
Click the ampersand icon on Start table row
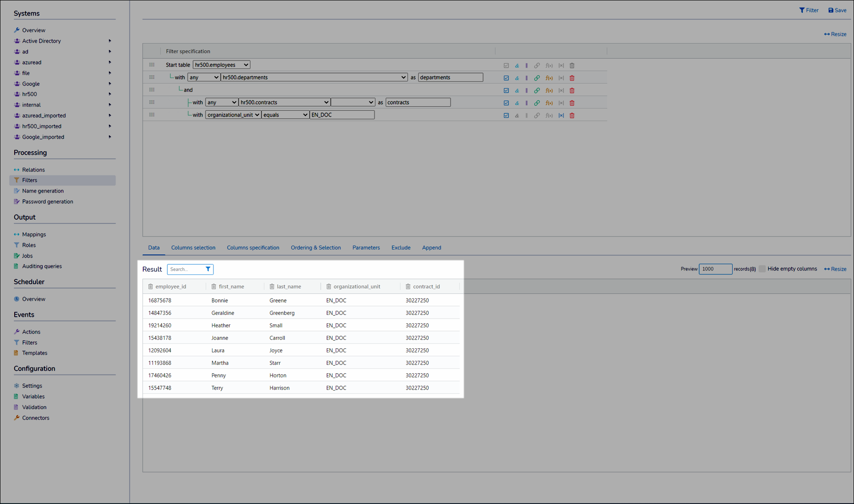click(517, 65)
